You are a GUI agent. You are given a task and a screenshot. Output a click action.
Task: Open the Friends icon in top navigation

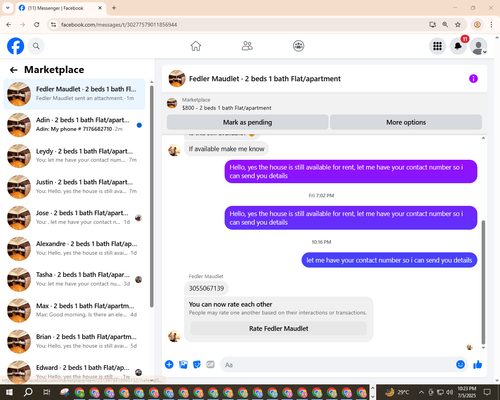[x=247, y=46]
